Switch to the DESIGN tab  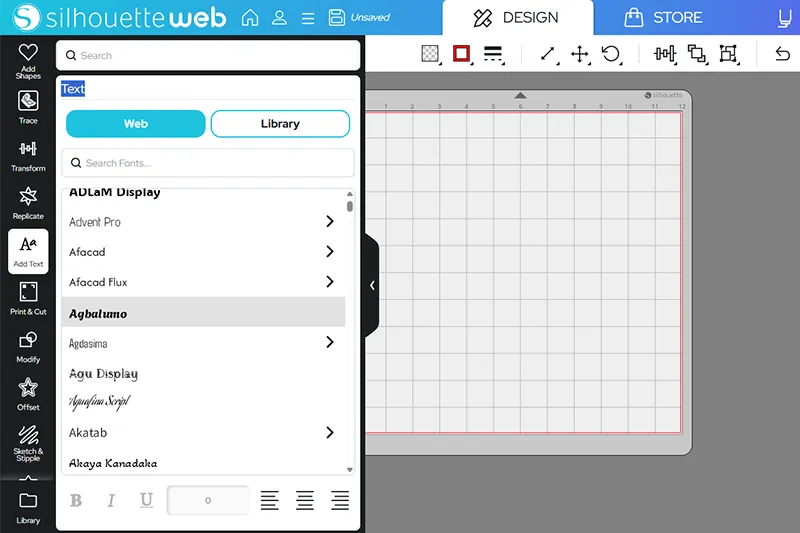coord(517,18)
